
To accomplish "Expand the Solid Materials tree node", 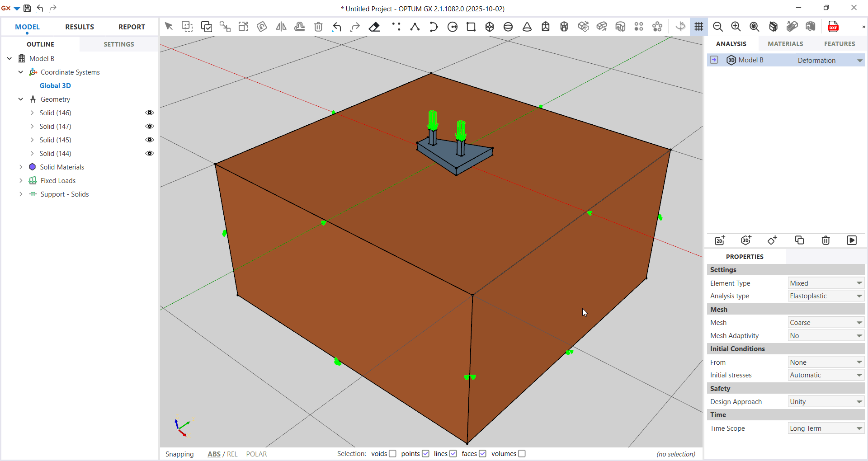I will [x=21, y=167].
